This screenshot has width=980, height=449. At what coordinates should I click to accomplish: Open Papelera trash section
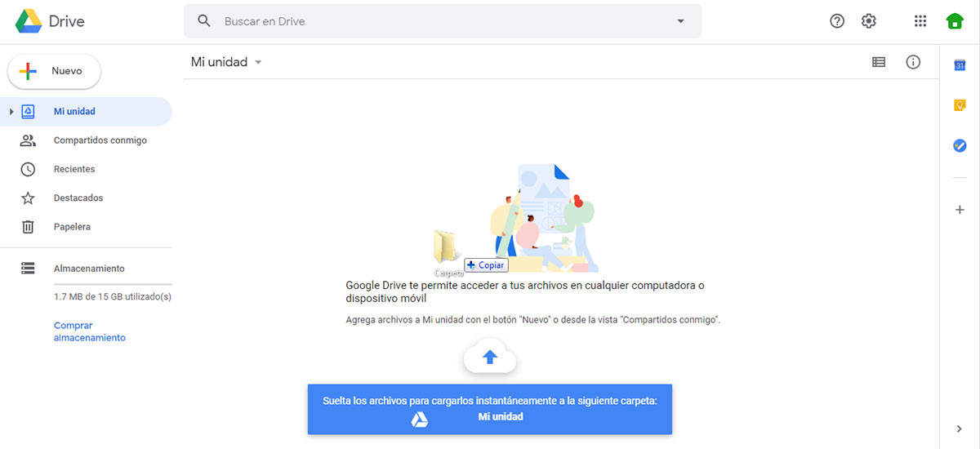[72, 227]
